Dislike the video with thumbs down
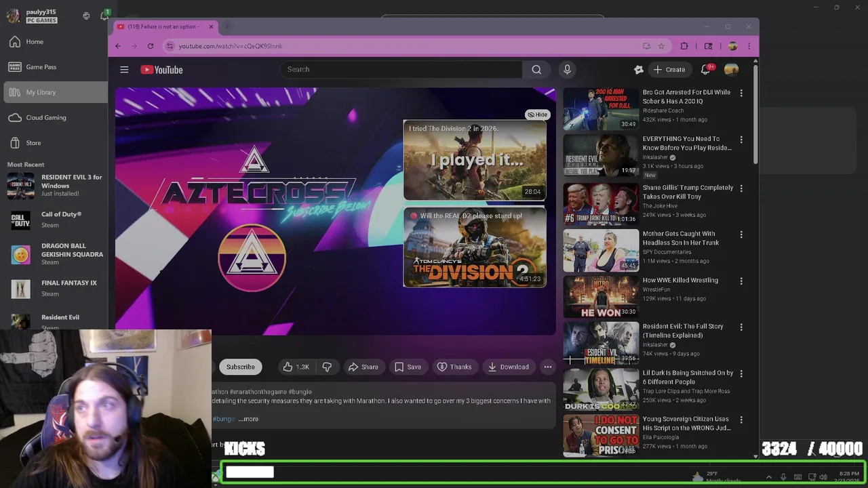868x488 pixels. [327, 367]
